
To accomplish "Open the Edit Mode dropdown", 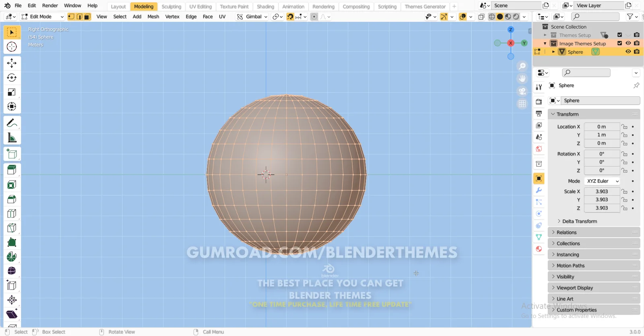I will coord(42,17).
